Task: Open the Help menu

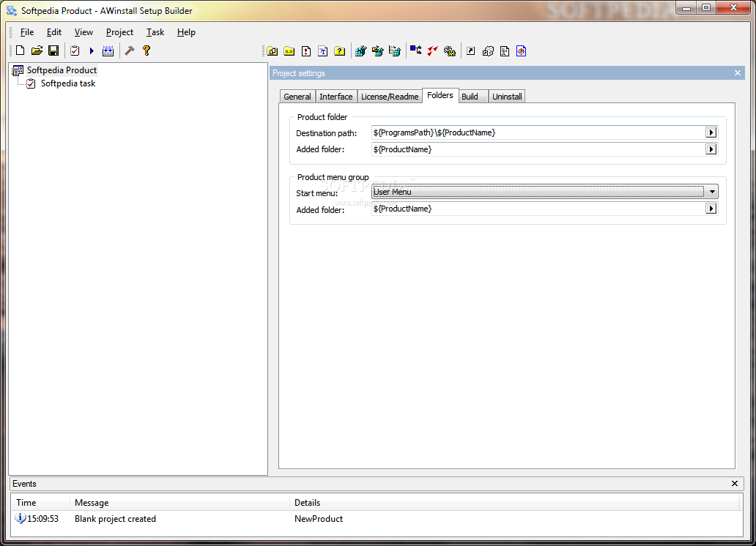Action: point(186,32)
